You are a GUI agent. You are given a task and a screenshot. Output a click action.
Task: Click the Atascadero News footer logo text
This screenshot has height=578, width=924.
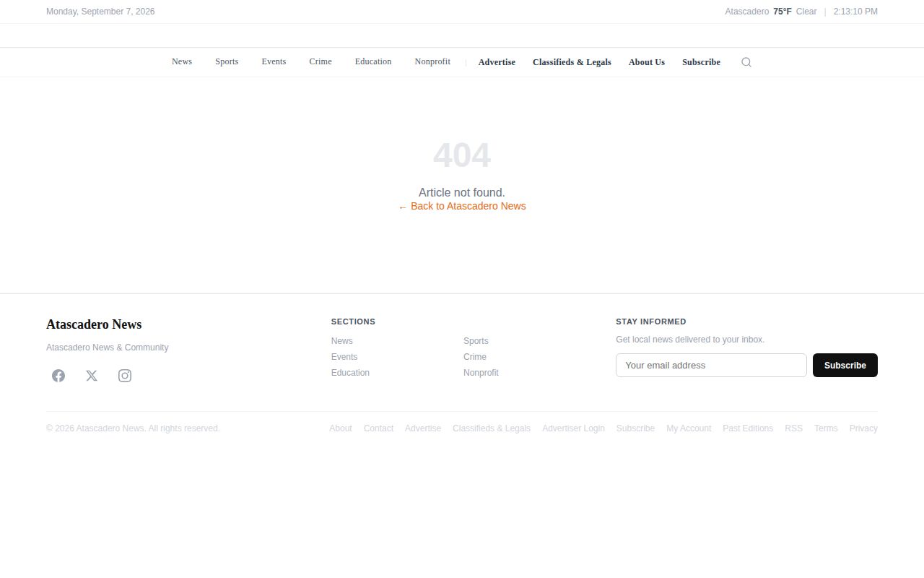(94, 324)
